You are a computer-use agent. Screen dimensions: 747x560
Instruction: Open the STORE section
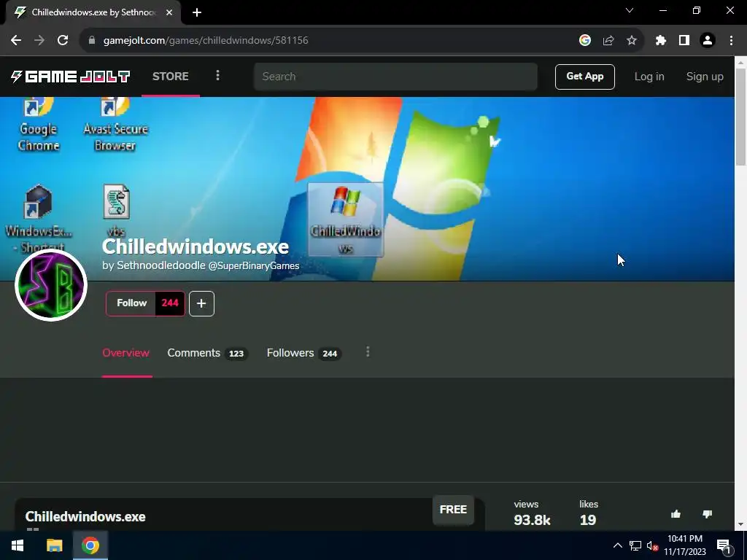(x=171, y=76)
